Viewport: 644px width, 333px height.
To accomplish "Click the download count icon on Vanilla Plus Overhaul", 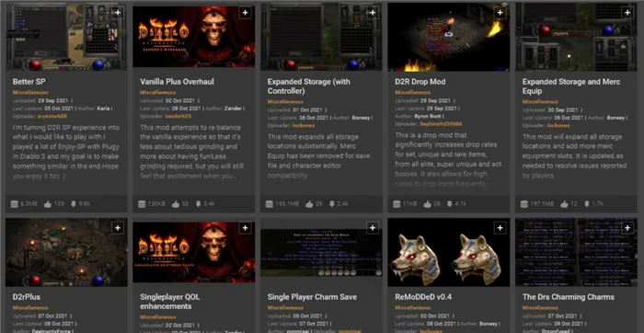I will tap(198, 203).
